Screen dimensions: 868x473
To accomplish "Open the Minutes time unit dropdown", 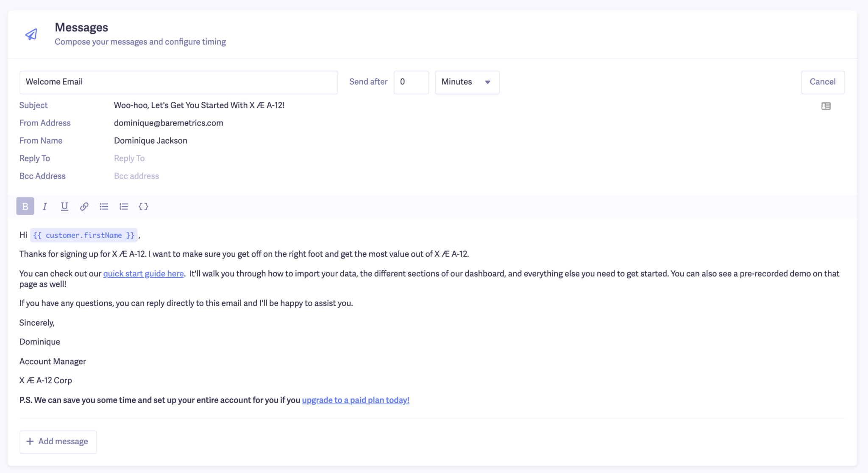I will [x=462, y=82].
